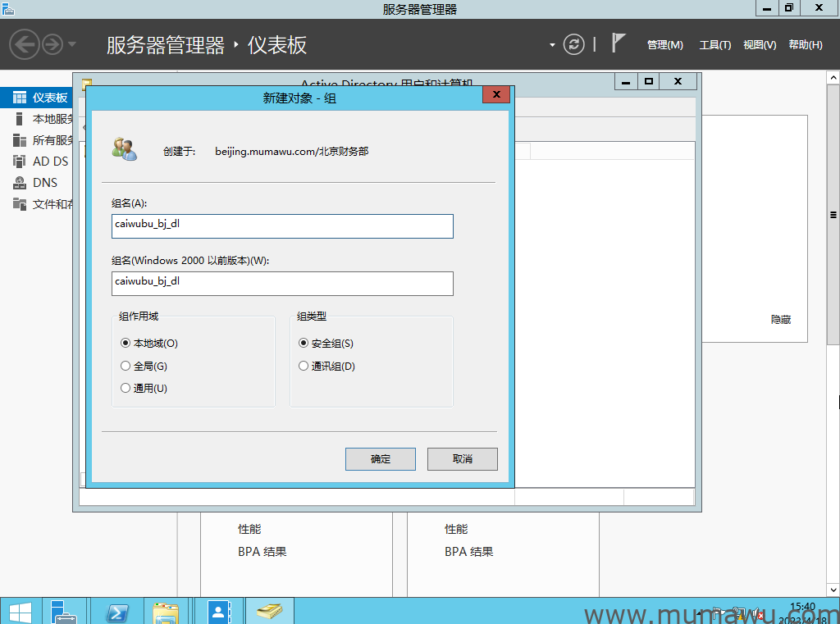
Task: Select 通用(U) group scope
Action: (x=125, y=388)
